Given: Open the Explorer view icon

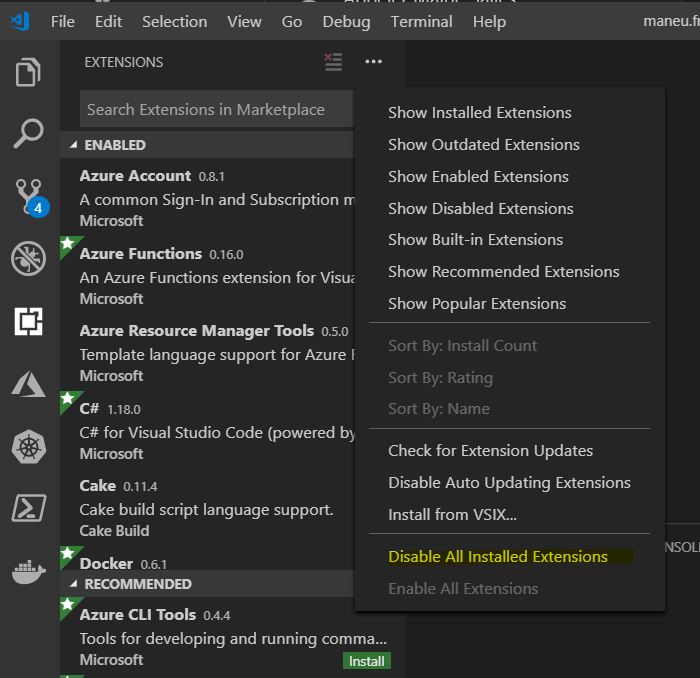Looking at the screenshot, I should point(29,72).
